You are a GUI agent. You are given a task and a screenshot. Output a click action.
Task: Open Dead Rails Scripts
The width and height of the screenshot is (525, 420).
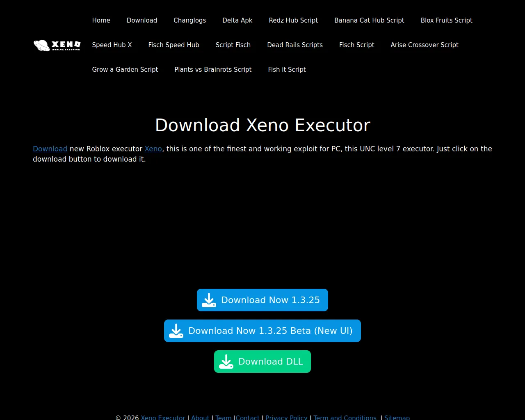point(295,45)
